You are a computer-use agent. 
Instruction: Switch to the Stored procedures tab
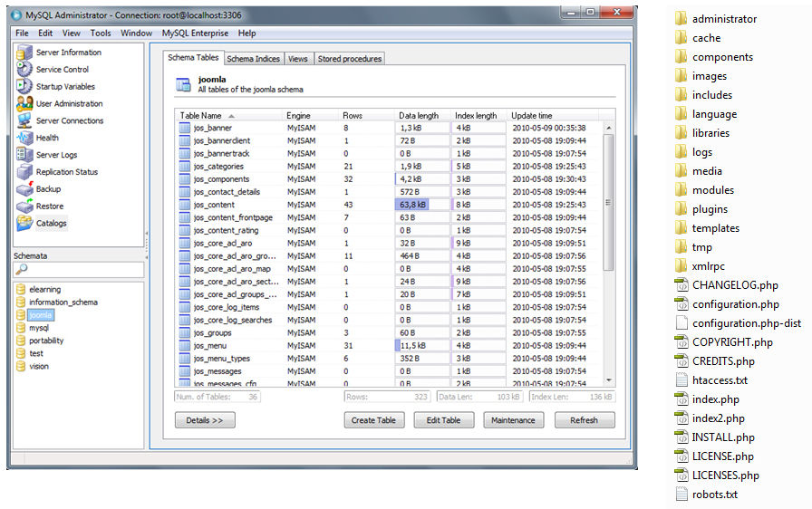point(350,59)
